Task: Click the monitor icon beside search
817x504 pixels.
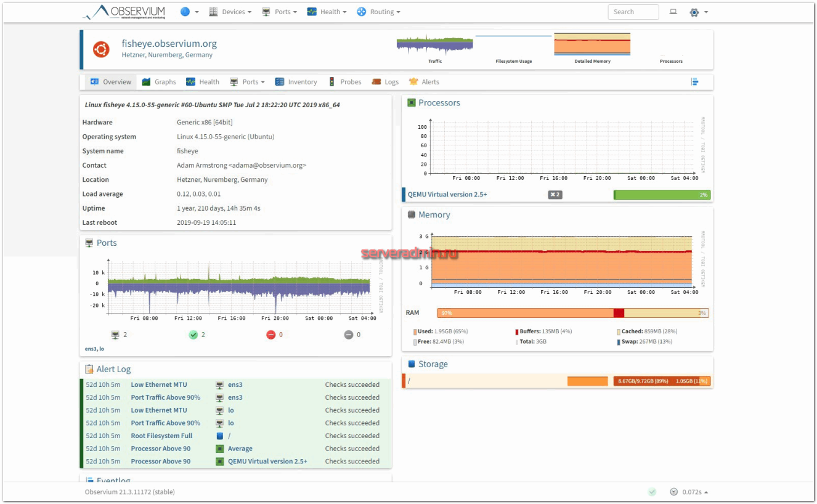Action: pos(673,12)
